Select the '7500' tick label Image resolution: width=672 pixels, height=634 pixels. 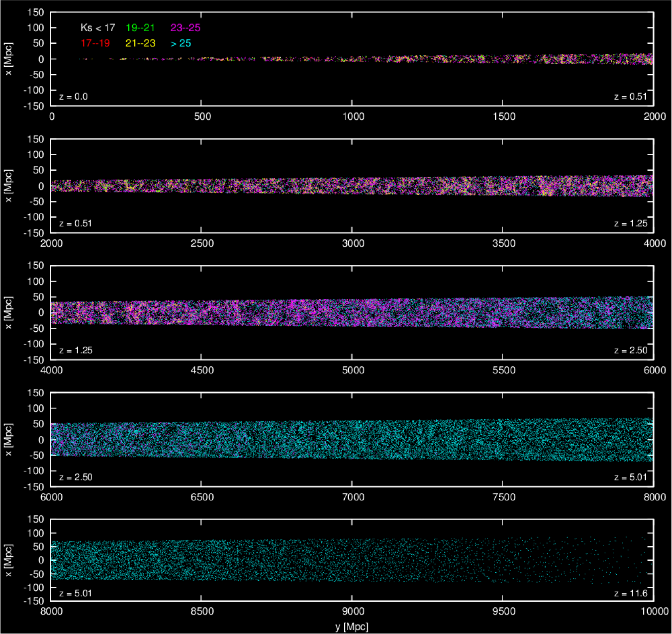pos(504,497)
